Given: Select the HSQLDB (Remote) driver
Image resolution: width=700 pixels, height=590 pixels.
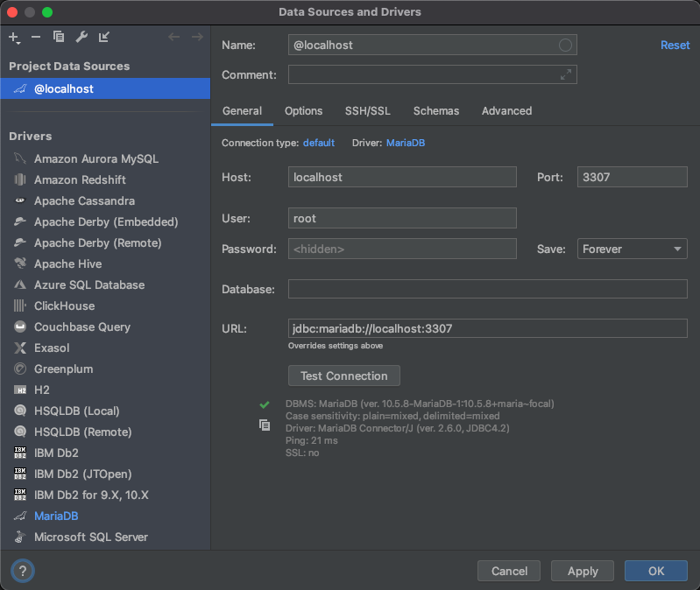Looking at the screenshot, I should click(105, 432).
